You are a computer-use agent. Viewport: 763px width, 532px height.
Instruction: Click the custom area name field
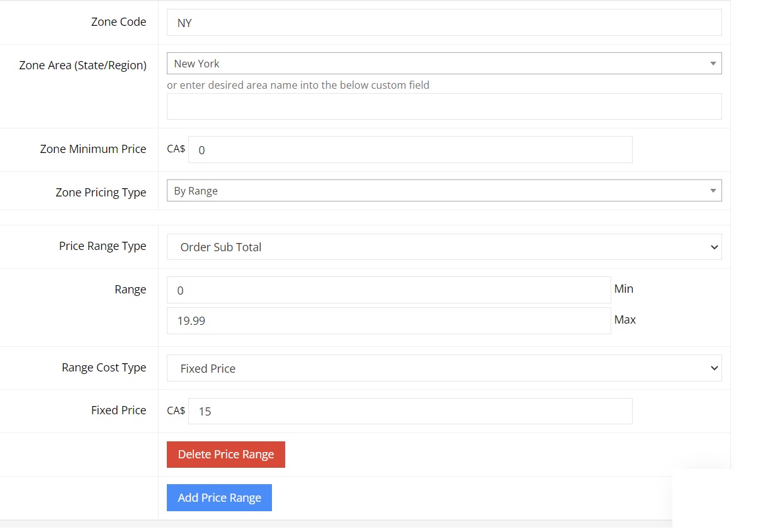tap(444, 107)
